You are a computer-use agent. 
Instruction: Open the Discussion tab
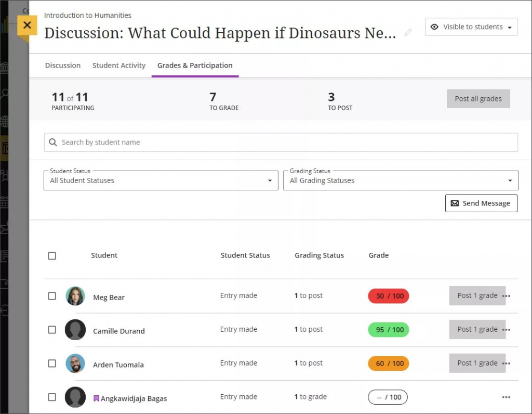62,66
